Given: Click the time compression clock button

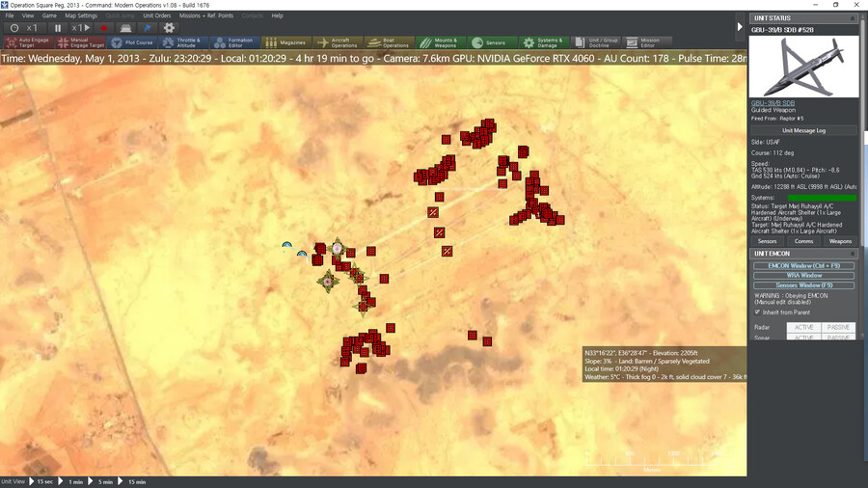Looking at the screenshot, I should pos(14,28).
